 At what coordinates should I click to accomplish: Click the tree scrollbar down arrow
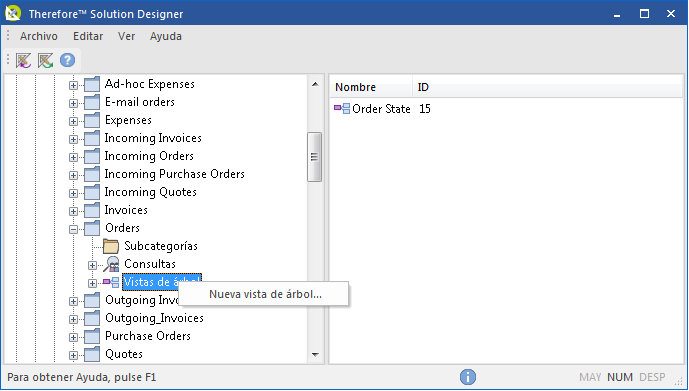click(315, 355)
